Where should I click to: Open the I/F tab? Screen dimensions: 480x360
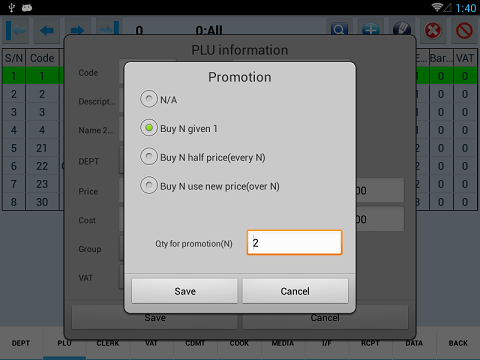click(x=327, y=343)
